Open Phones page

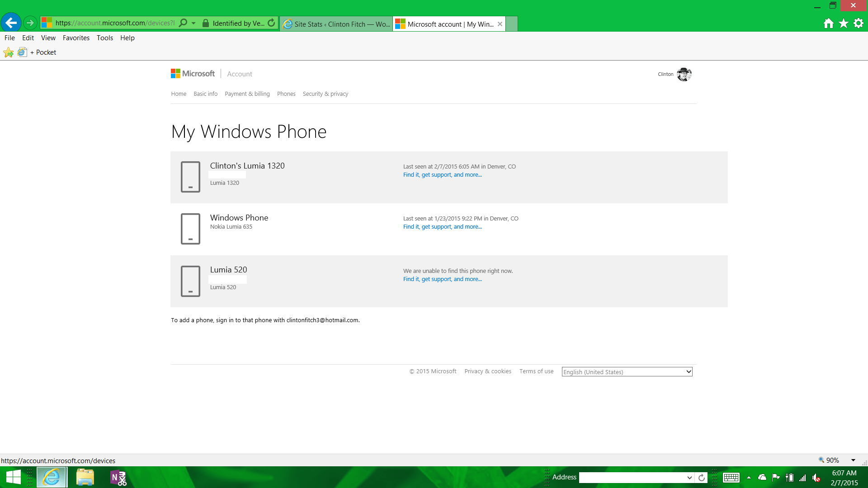click(286, 94)
